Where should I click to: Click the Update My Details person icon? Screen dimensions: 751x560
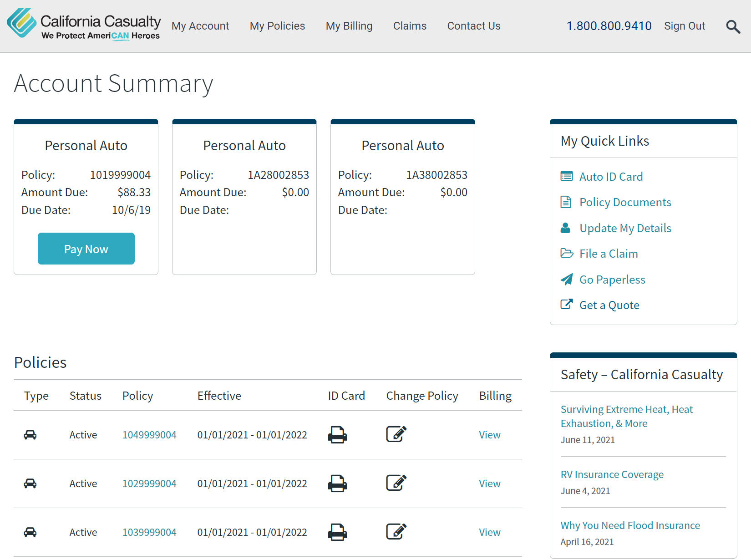(566, 228)
